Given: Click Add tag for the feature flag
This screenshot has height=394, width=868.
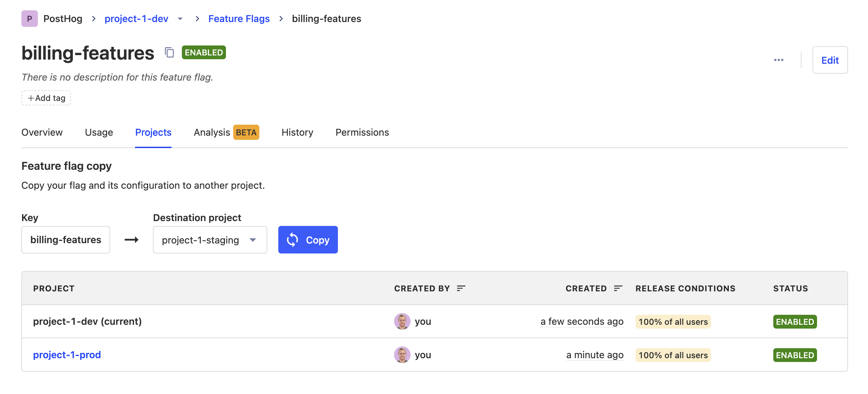Looking at the screenshot, I should tap(46, 98).
